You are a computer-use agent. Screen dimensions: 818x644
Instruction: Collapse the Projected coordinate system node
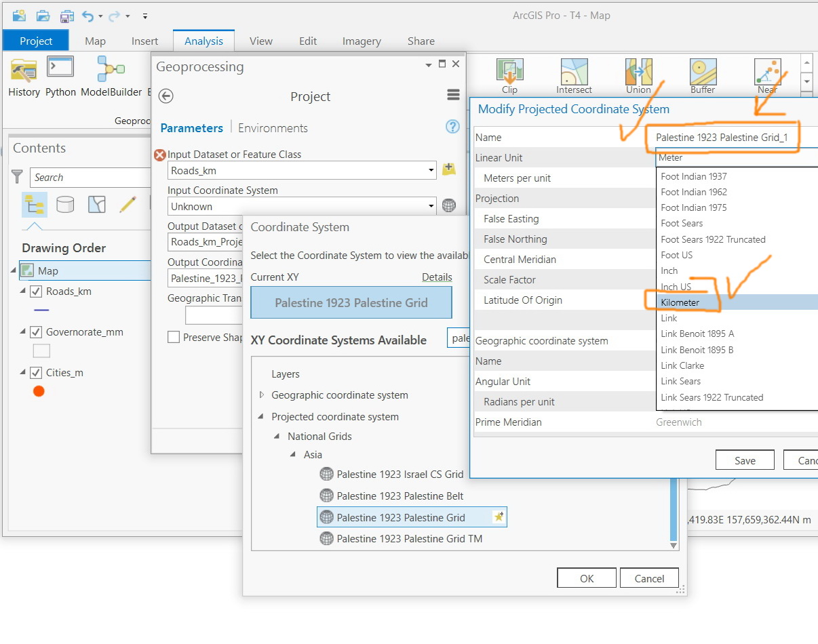pyautogui.click(x=262, y=417)
